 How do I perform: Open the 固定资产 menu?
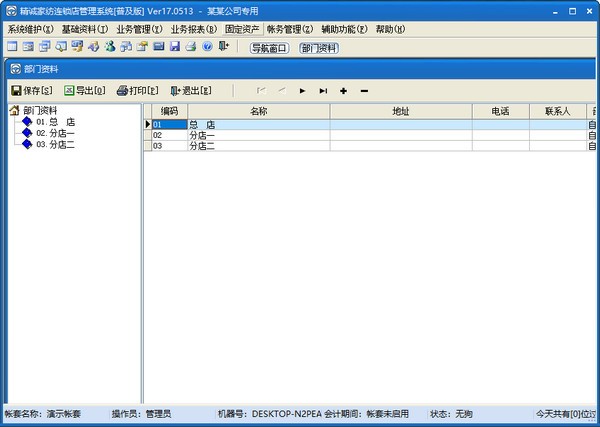click(x=243, y=29)
